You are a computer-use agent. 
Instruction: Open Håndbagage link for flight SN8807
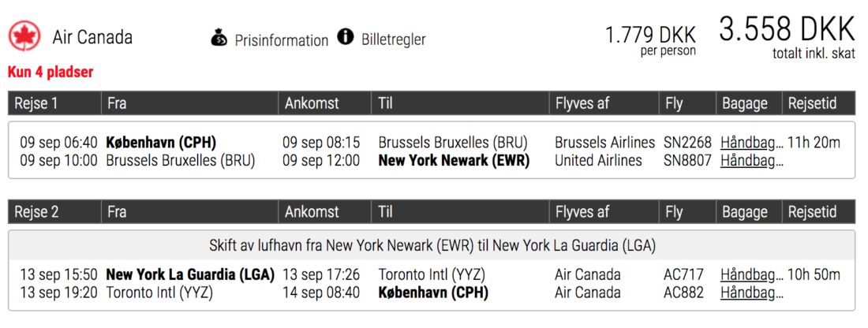point(752,161)
